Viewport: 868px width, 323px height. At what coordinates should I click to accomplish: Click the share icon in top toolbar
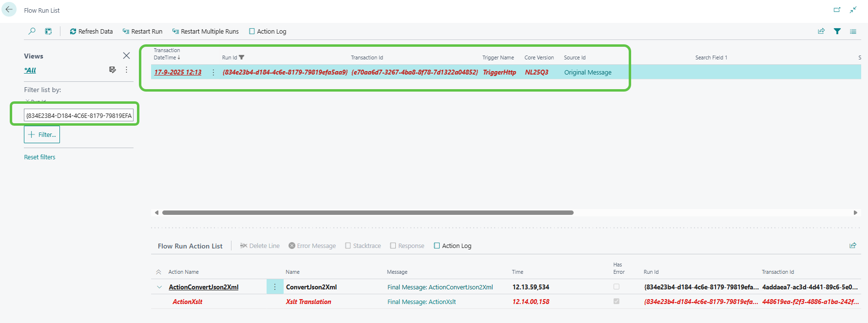(x=821, y=31)
